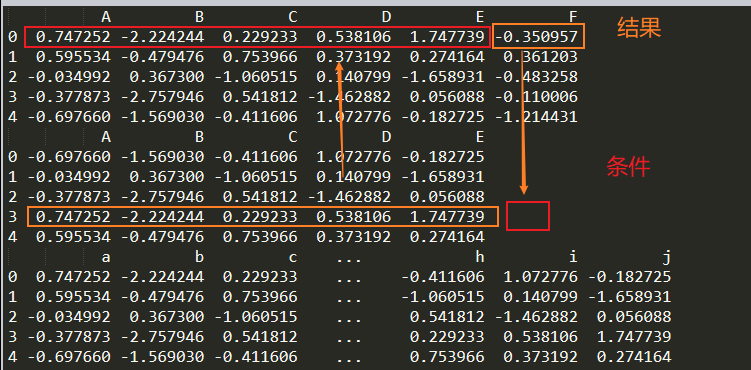Click lowercase column header h
The width and height of the screenshot is (751, 370).
click(x=479, y=258)
